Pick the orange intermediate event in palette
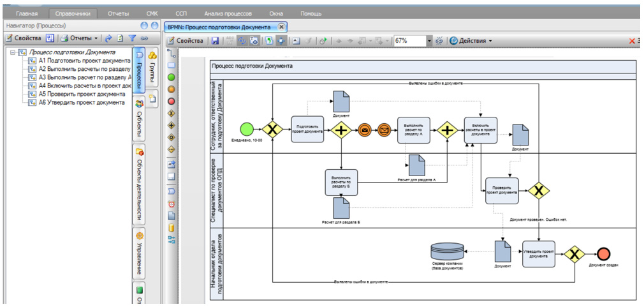The width and height of the screenshot is (644, 307). click(172, 89)
